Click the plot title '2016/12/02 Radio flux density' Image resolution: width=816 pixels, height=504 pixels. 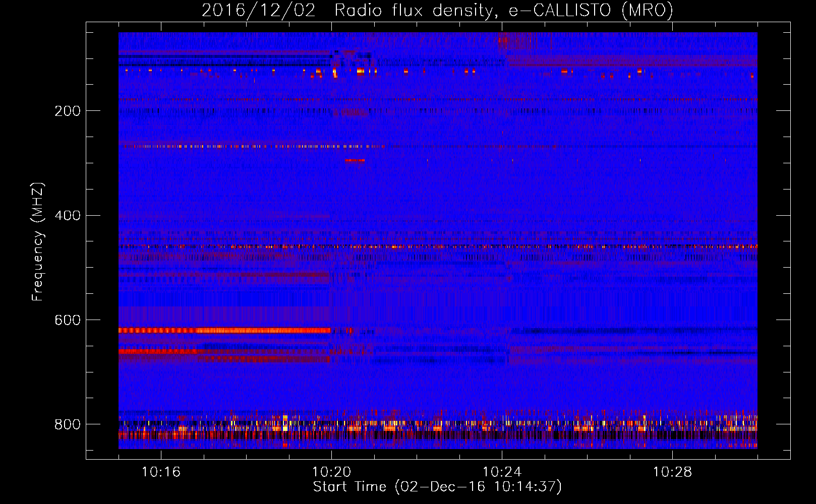pyautogui.click(x=437, y=10)
